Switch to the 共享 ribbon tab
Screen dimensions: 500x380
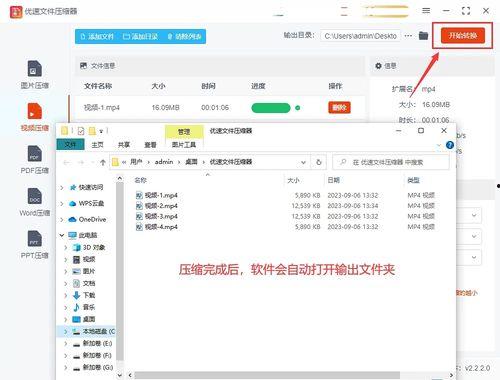click(x=124, y=145)
